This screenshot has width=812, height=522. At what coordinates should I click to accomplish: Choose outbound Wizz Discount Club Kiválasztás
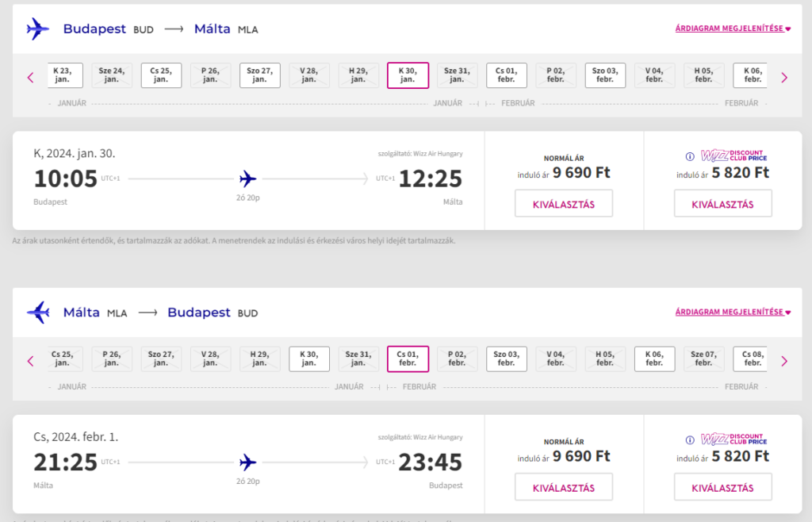[723, 204]
